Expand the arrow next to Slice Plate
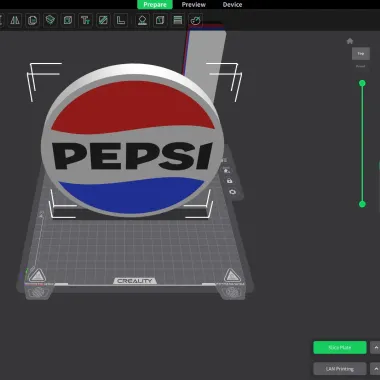 pos(375,348)
